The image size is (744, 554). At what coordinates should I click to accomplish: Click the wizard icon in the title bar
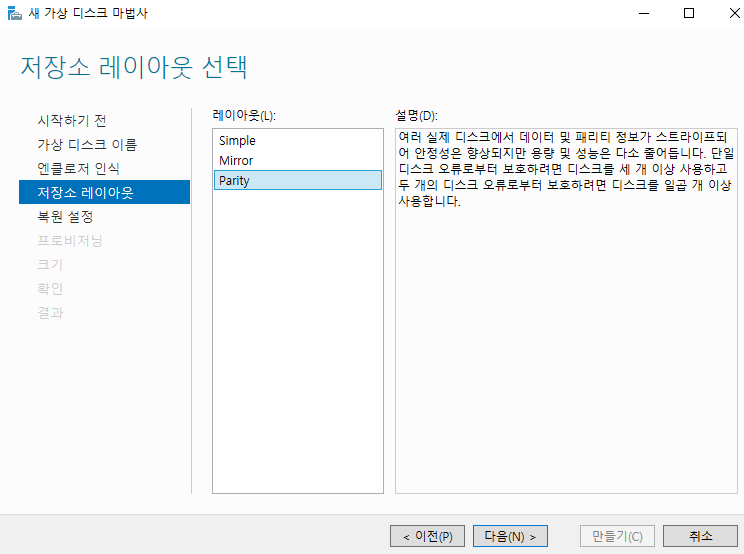coord(15,13)
